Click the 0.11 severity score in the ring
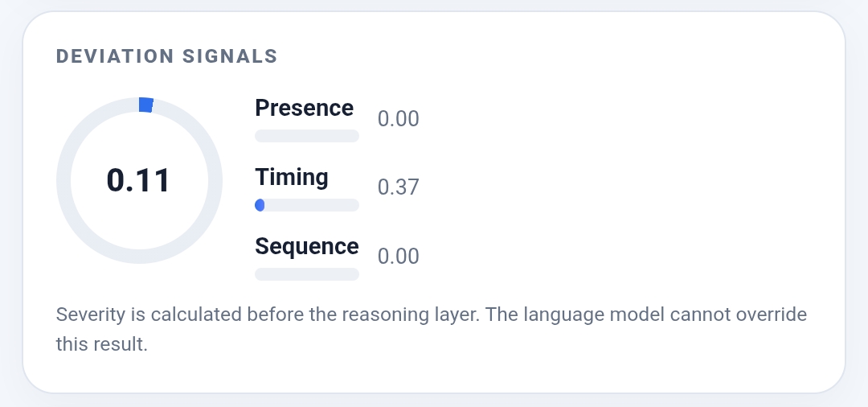868x407 pixels. point(138,180)
